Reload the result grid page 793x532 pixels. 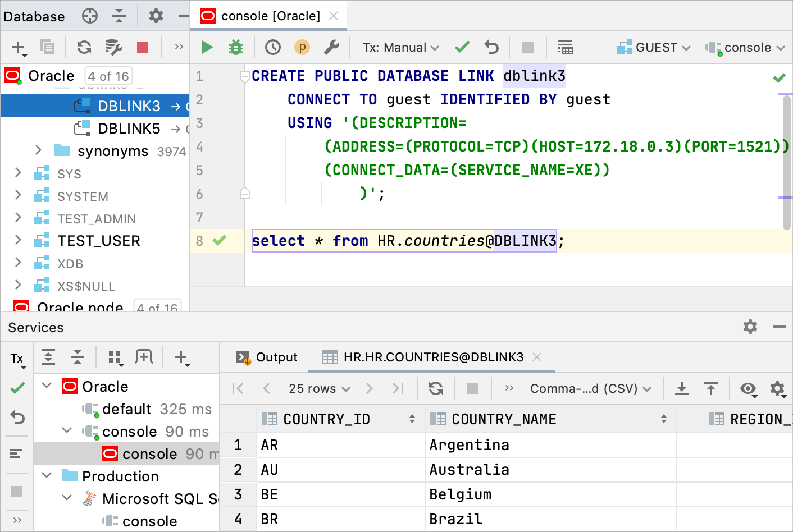436,388
